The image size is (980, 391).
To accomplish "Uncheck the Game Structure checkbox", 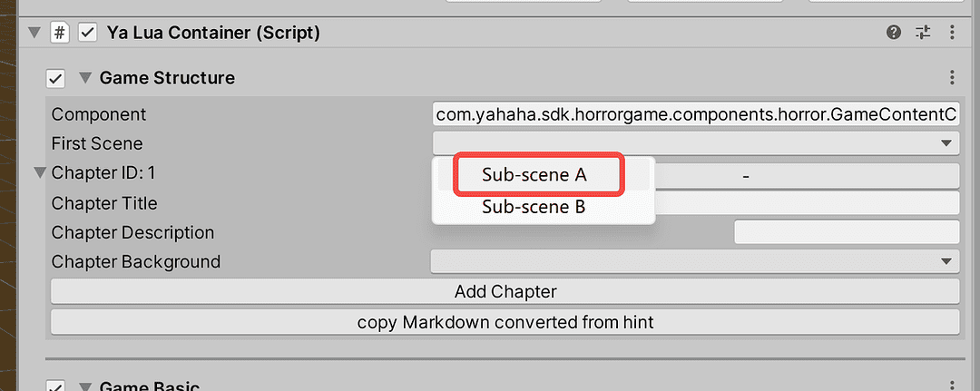I will click(x=56, y=78).
